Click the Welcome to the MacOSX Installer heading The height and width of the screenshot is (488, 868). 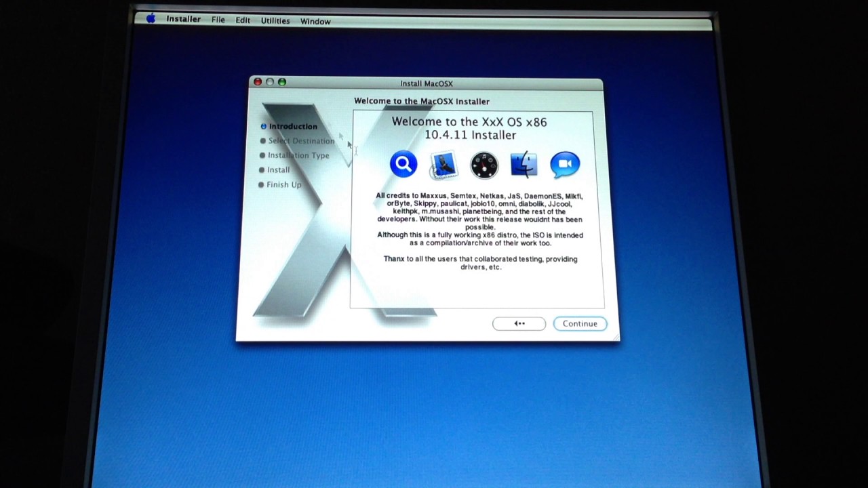(x=422, y=101)
